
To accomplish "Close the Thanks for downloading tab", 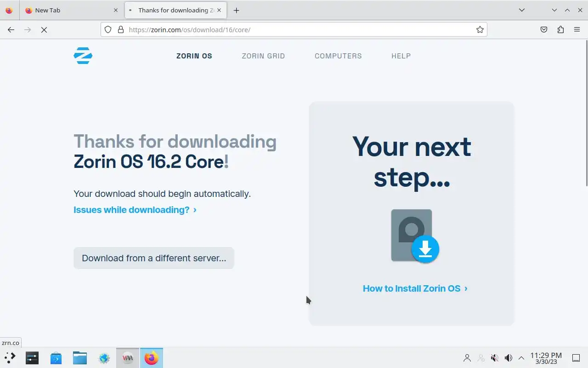I will 219,10.
